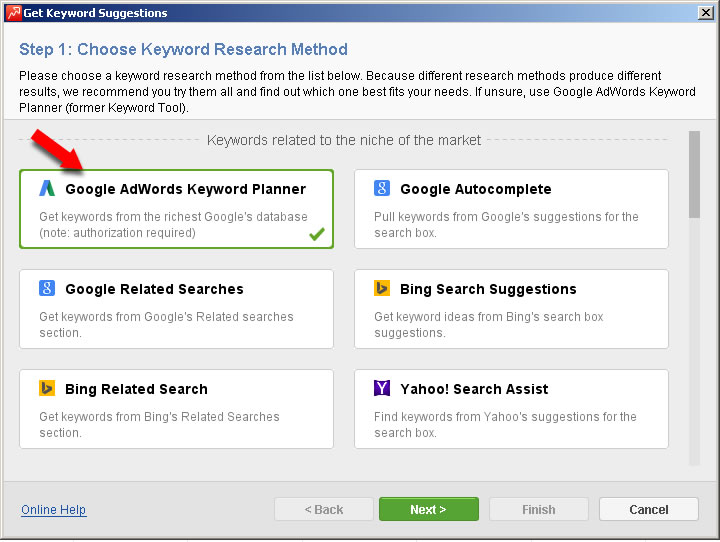
Task: Open the Online Help link
Action: coord(53,509)
